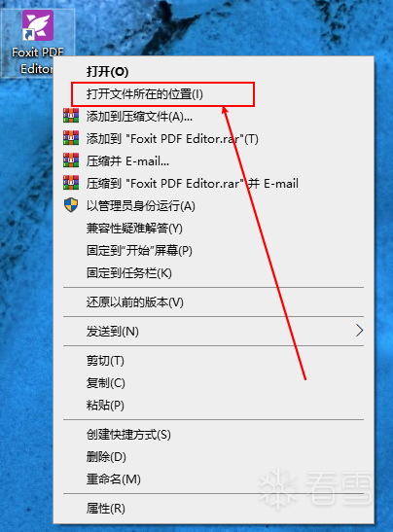393x532 pixels.
Task: Choose 删除(D) from the context menu
Action: pos(213,457)
